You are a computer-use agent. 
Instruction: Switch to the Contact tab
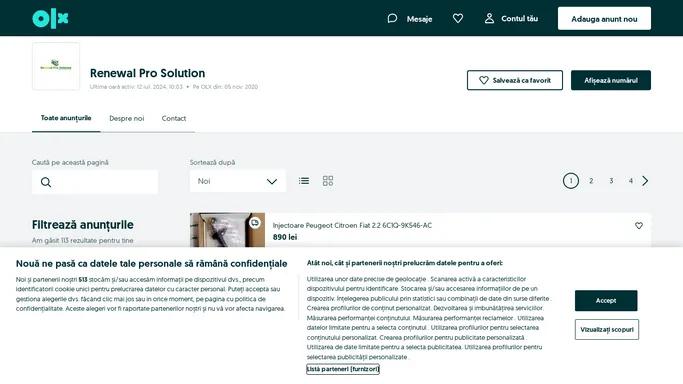pos(174,118)
